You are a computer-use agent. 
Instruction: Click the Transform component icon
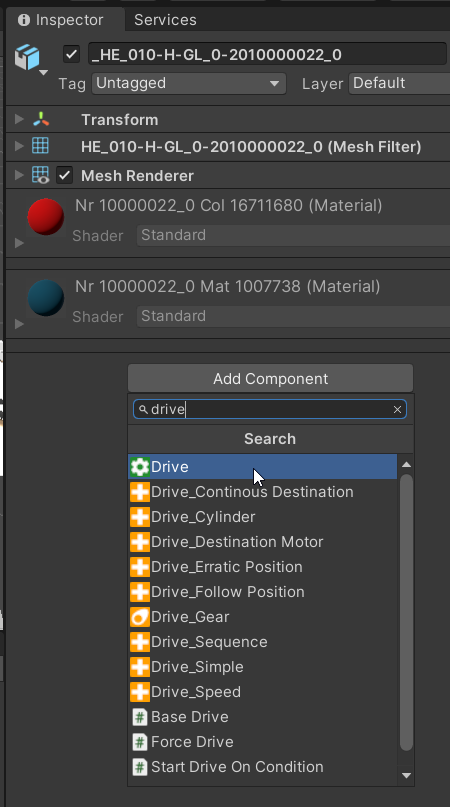(x=41, y=119)
